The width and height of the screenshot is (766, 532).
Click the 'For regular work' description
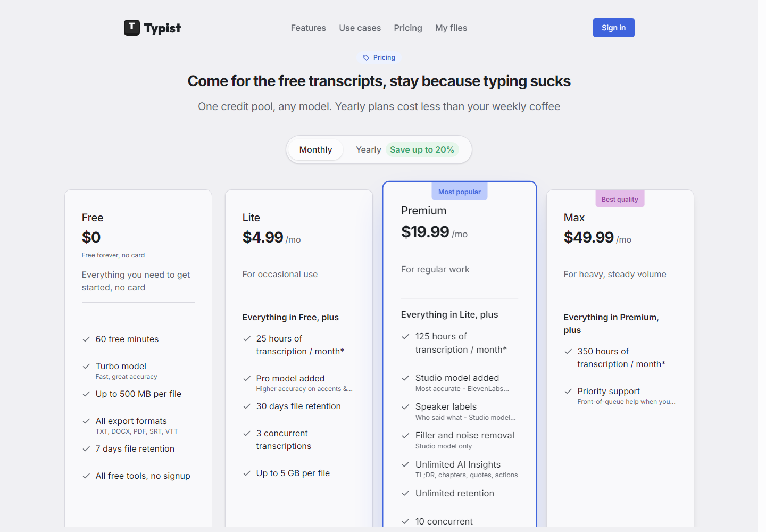click(x=435, y=269)
